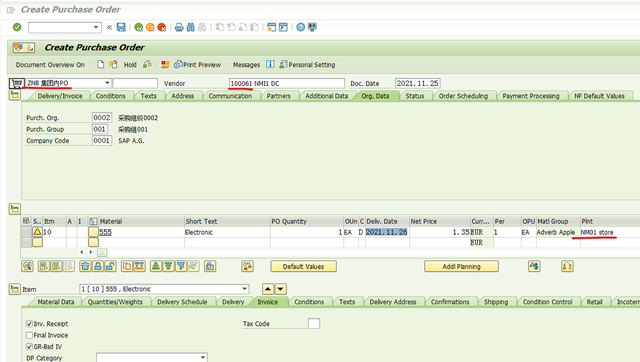Click the green Enter checkmark icon

pyautogui.click(x=17, y=27)
